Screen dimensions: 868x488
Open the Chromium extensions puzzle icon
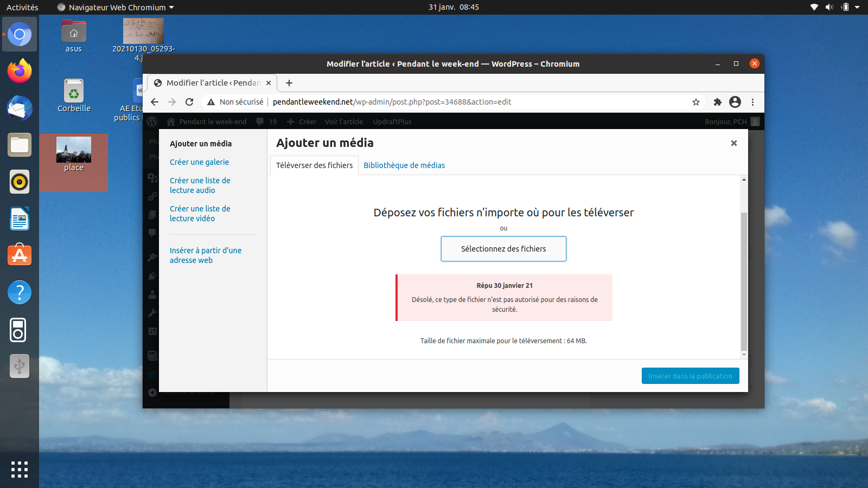coord(717,102)
